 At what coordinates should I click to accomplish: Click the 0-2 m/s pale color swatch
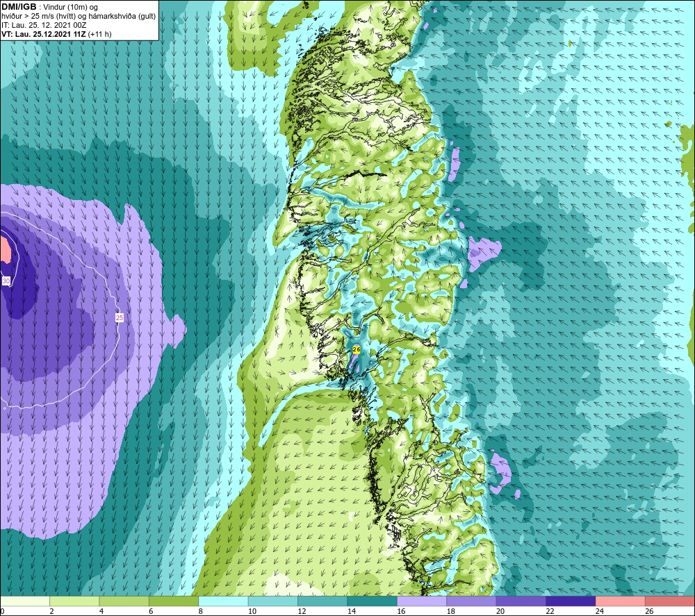(x=25, y=601)
